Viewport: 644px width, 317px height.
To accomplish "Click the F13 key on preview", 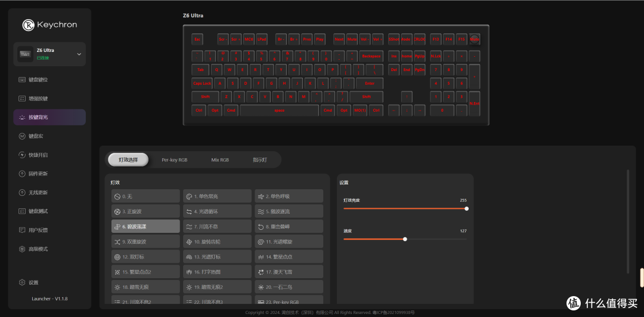I will 436,39.
